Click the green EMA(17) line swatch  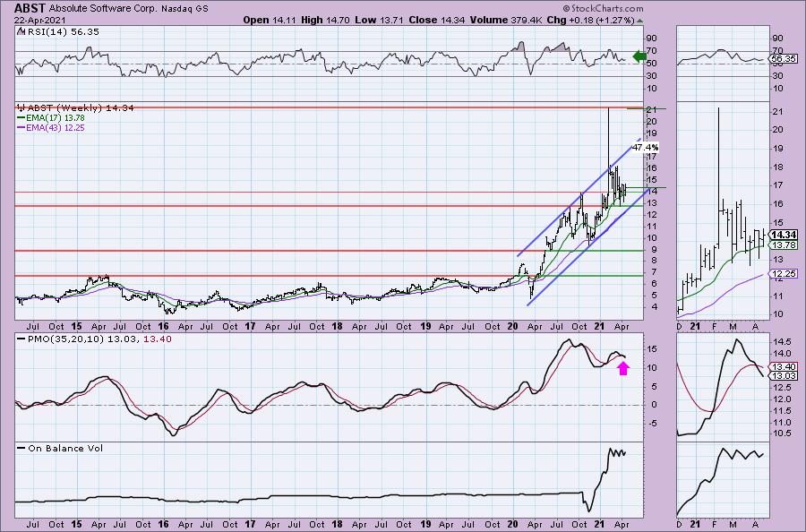[21, 117]
